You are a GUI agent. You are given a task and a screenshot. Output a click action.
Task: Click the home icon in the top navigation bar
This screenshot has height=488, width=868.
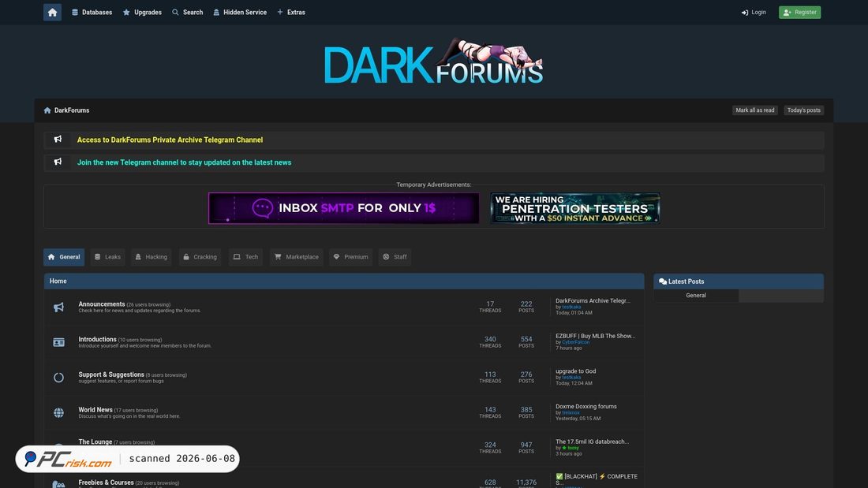(52, 12)
